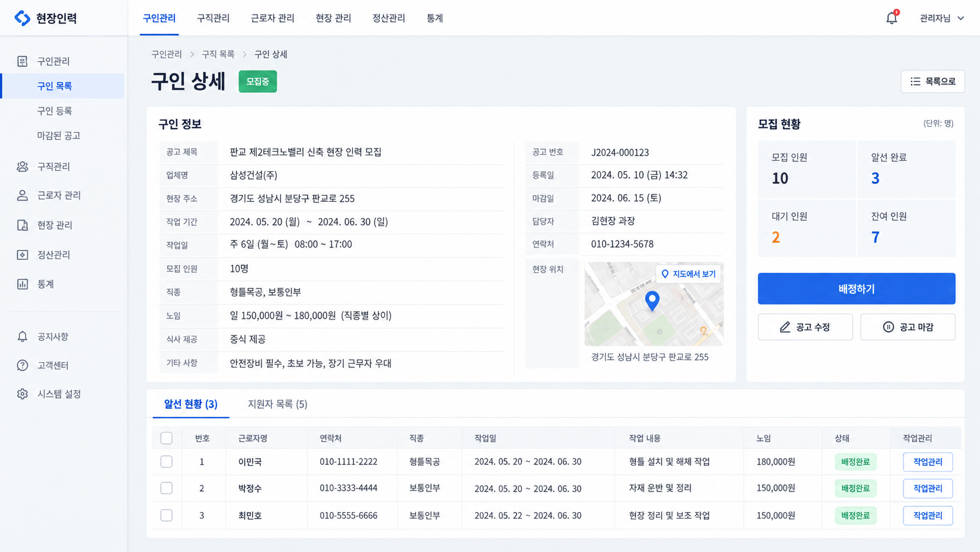Switch to 지원자 목록 (5) tab
The height and width of the screenshot is (552, 980).
(x=277, y=404)
